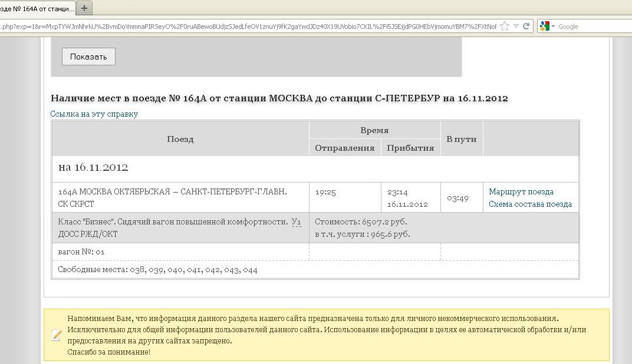
Task: Click the Google search engine icon
Action: (544, 27)
